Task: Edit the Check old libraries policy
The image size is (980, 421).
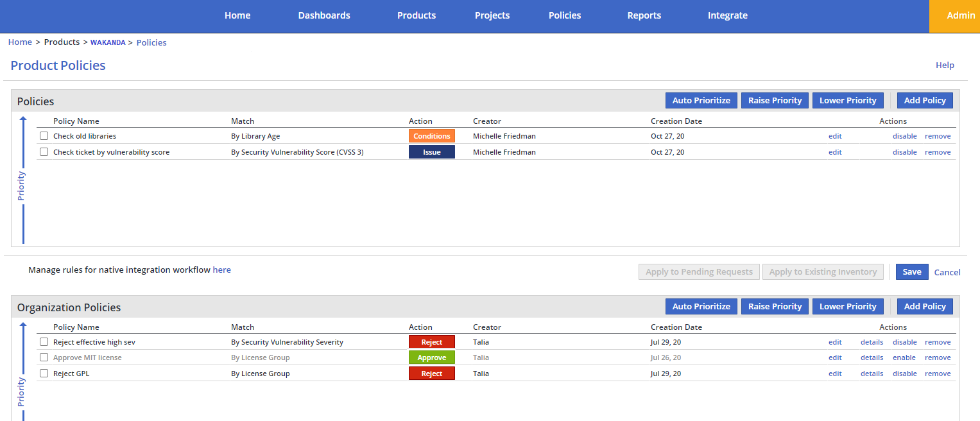Action: pos(835,136)
